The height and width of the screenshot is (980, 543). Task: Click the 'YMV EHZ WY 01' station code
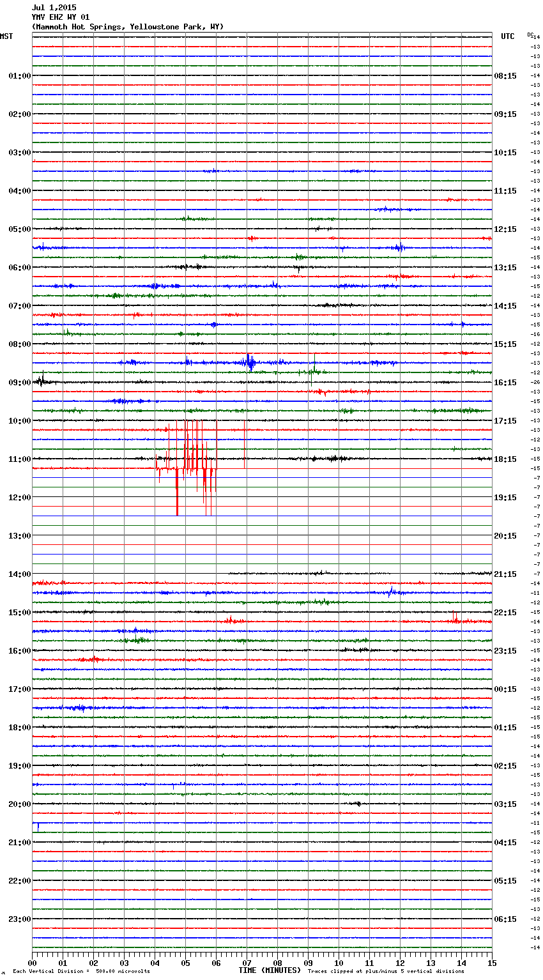(x=61, y=17)
